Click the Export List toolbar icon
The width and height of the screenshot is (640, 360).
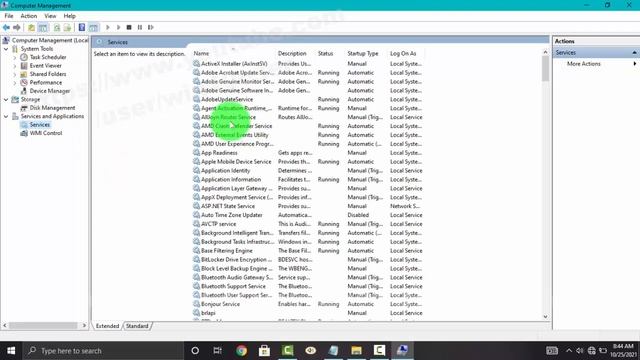[x=67, y=27]
